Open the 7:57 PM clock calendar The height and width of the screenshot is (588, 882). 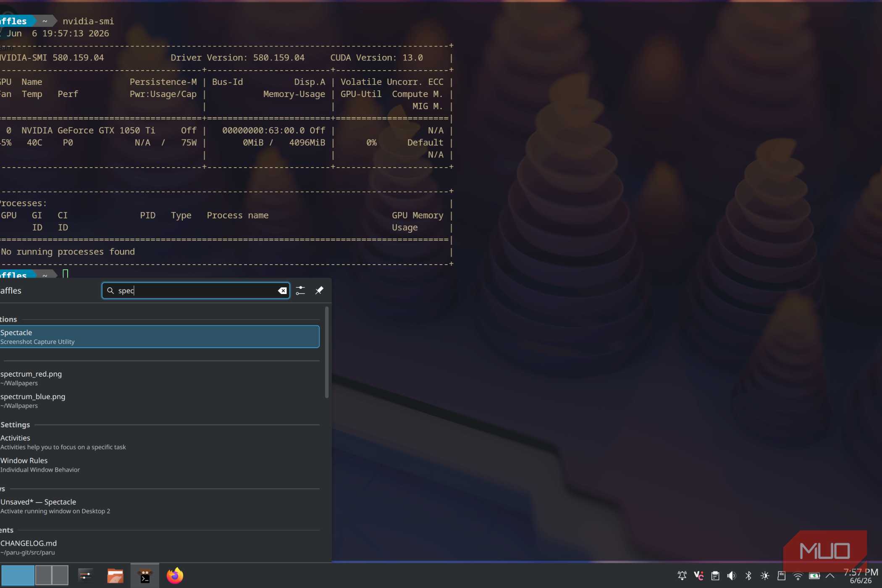click(861, 576)
